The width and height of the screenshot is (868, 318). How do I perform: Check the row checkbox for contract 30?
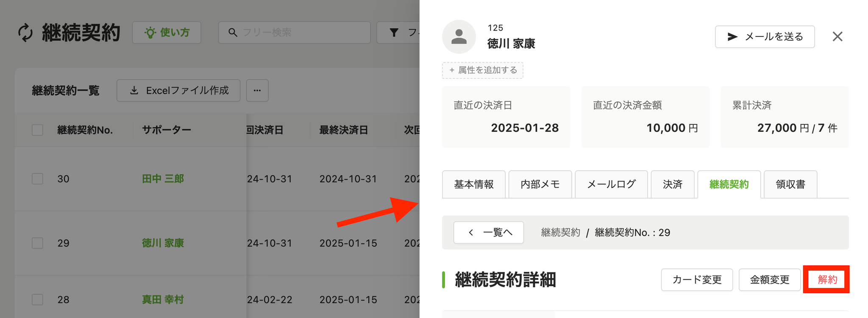tap(38, 179)
